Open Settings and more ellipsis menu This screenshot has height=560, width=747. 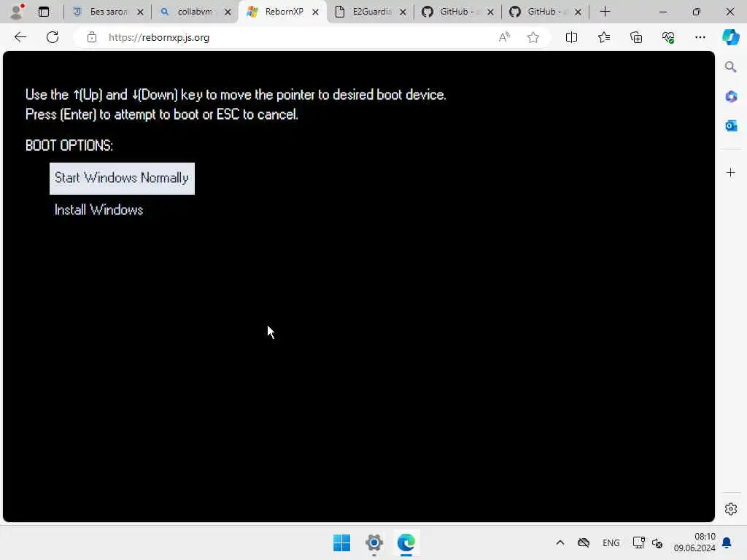pos(700,37)
